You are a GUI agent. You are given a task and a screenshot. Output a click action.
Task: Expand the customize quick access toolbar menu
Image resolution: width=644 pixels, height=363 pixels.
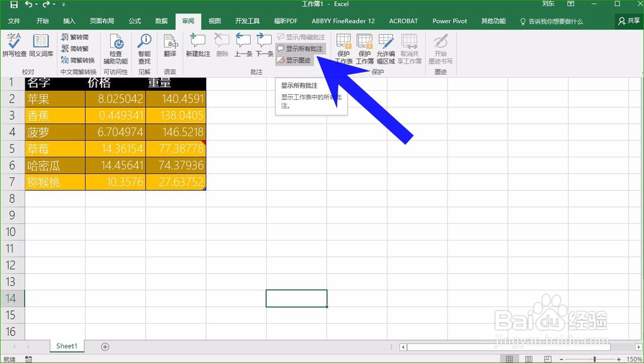64,5
